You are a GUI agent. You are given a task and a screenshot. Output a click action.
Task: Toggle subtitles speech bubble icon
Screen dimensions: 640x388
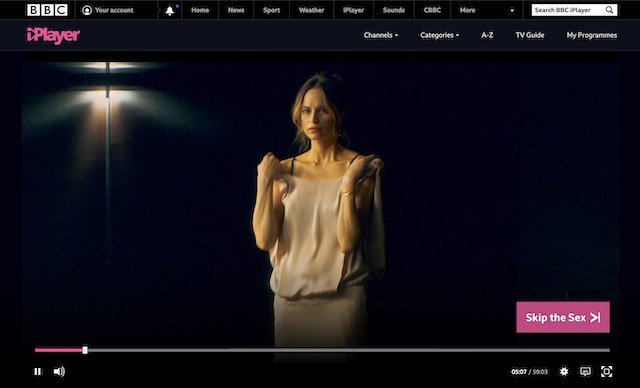[585, 371]
